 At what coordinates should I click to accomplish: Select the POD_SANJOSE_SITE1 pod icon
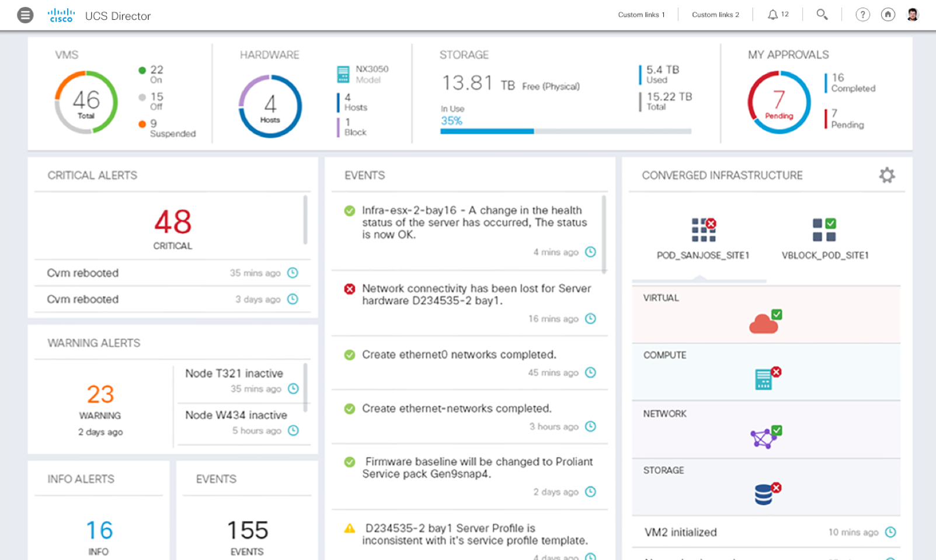tap(704, 229)
